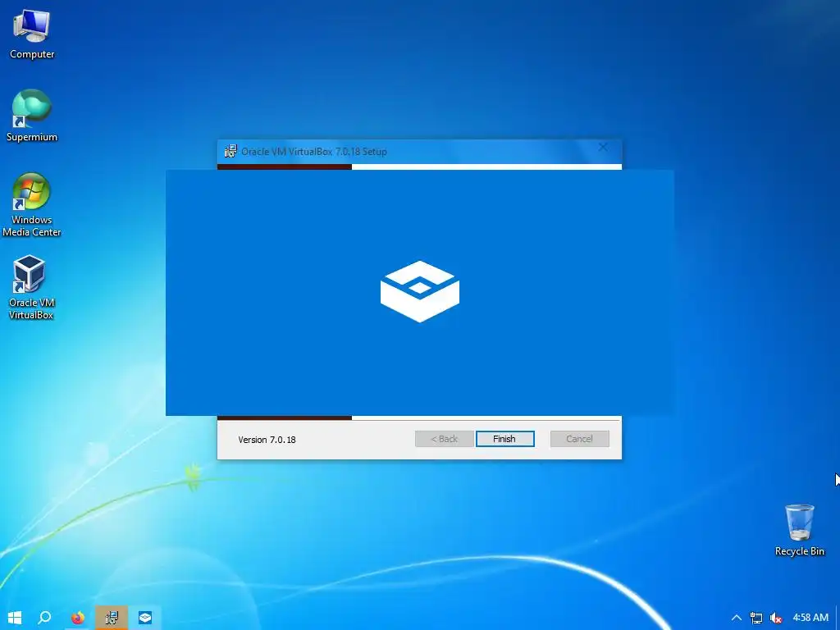Launch Firefox from the taskbar
The width and height of the screenshot is (840, 630).
point(78,618)
